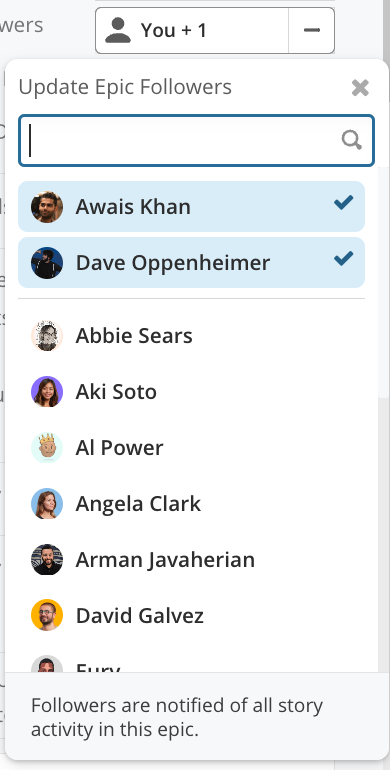Viewport: 390px width, 770px height.
Task: Add Abbie Sears as follower
Action: pyautogui.click(x=192, y=336)
